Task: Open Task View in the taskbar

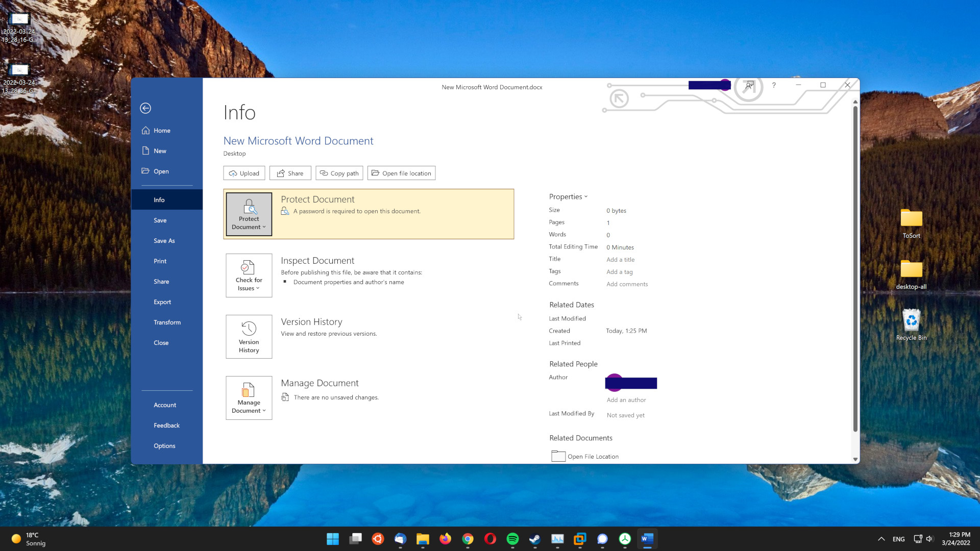Action: (355, 539)
